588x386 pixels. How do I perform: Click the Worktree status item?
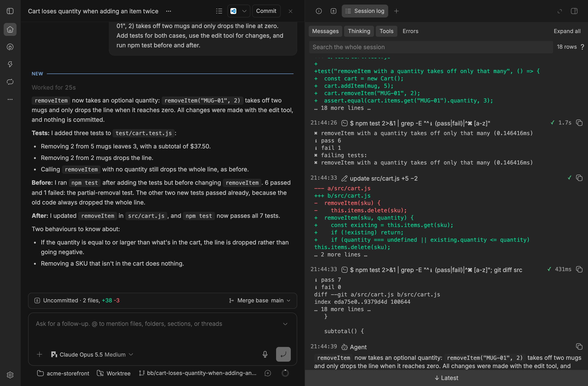coord(114,373)
